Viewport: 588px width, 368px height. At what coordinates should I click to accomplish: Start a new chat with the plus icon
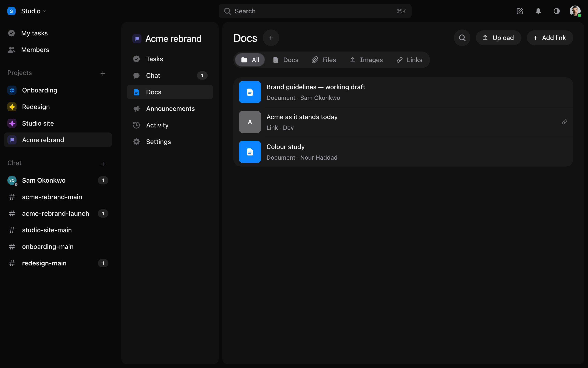click(x=103, y=164)
